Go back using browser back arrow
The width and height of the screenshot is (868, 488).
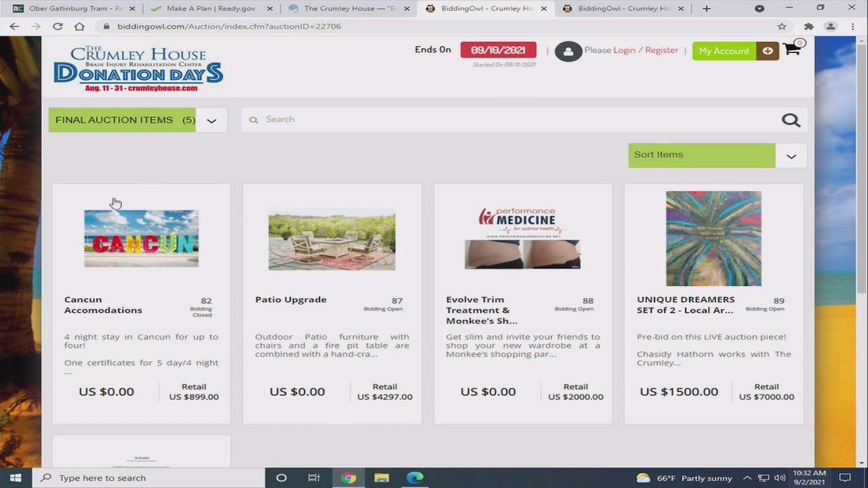15,26
